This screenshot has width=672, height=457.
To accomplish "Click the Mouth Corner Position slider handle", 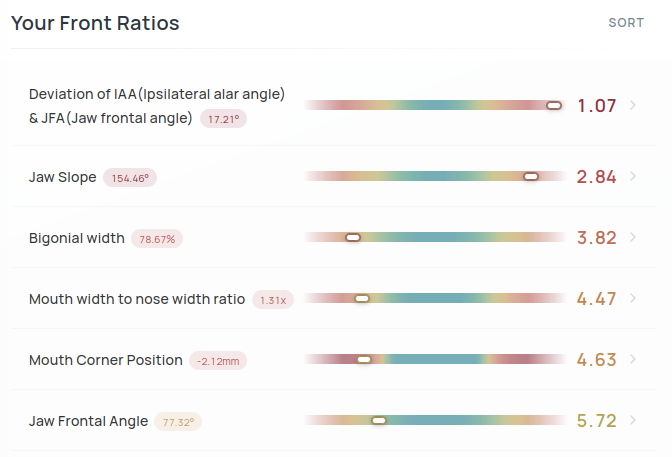I will [364, 360].
